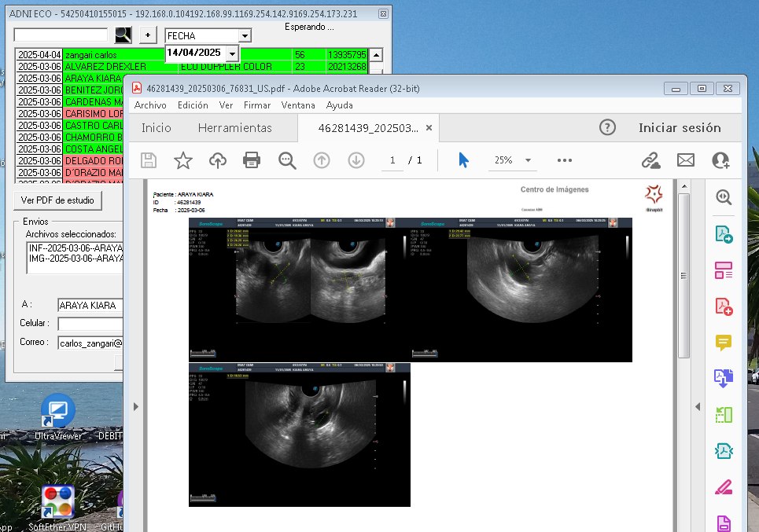Click the upload to cloud icon
759x532 pixels.
coord(218,160)
